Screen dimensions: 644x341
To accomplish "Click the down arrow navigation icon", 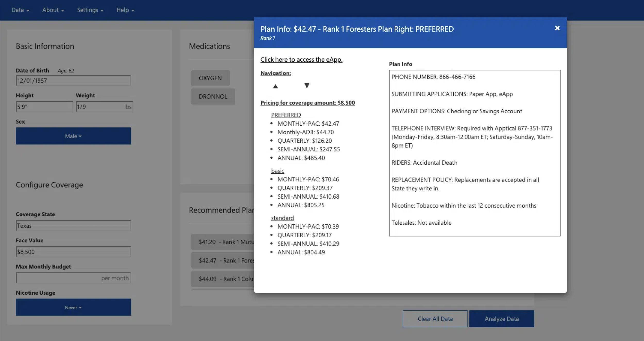I will (x=307, y=86).
